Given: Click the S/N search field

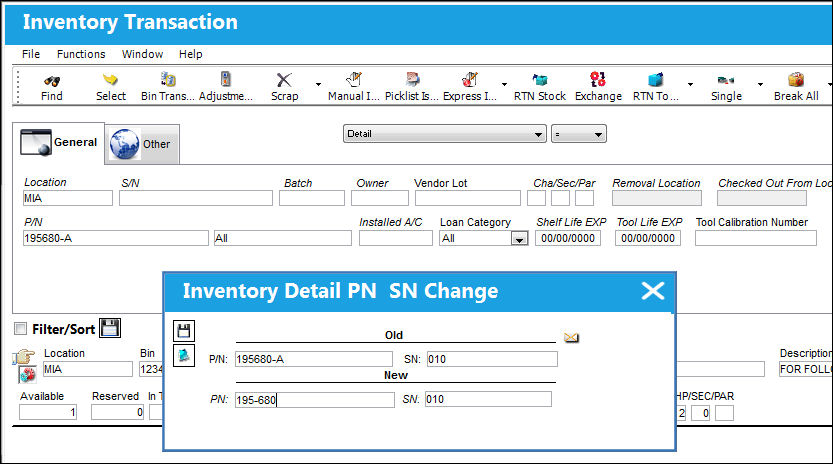Looking at the screenshot, I should click(196, 198).
